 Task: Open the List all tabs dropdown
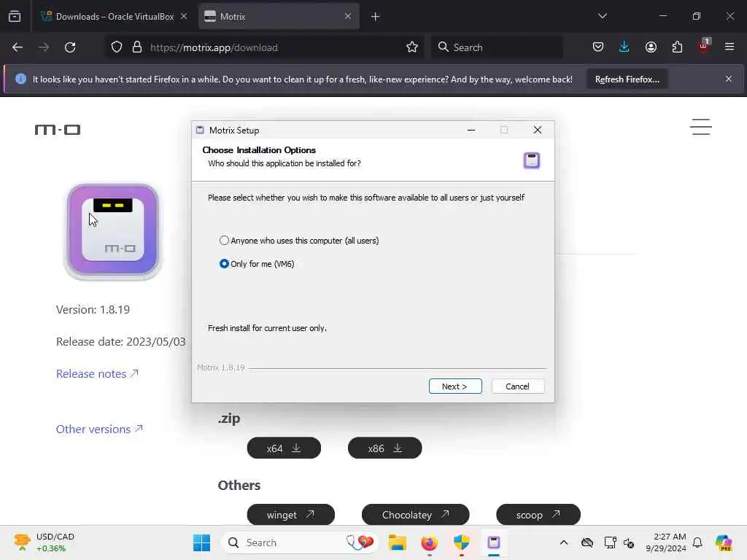(x=602, y=16)
